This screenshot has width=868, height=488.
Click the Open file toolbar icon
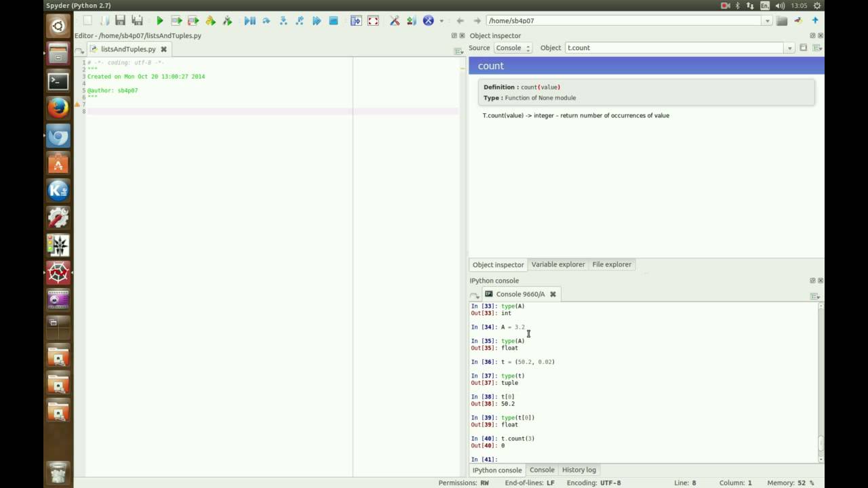coord(104,21)
